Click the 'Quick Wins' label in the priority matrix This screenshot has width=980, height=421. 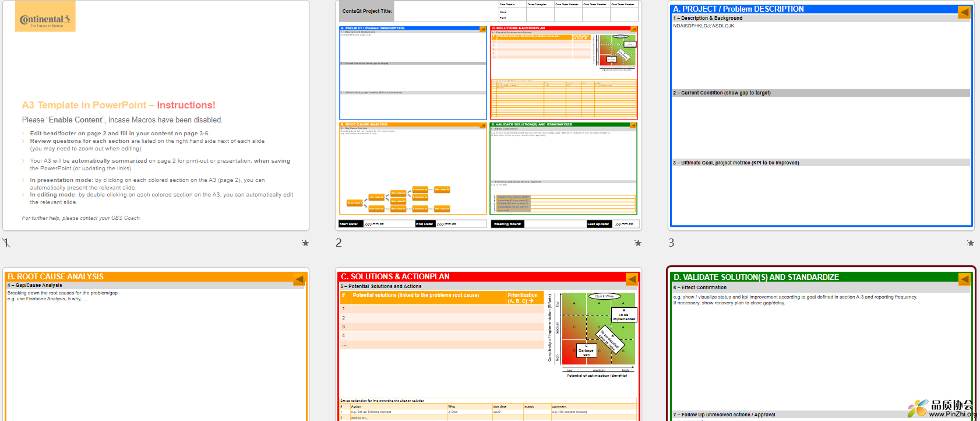pyautogui.click(x=604, y=296)
